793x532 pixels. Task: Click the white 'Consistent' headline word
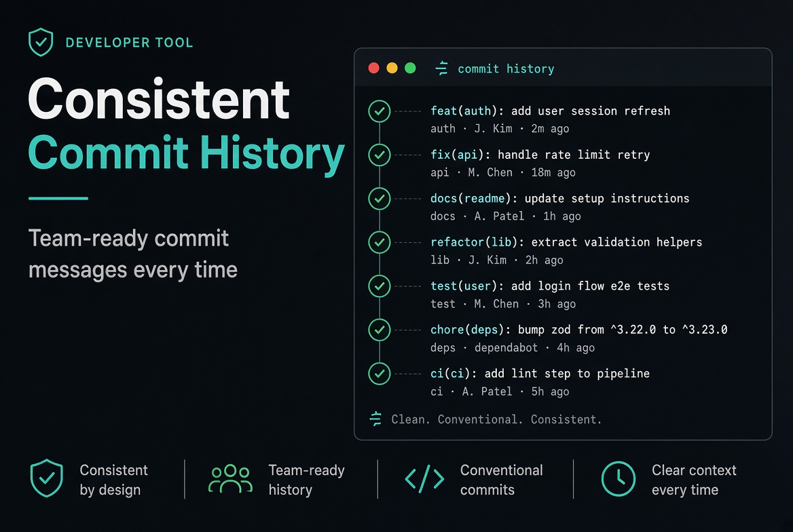tap(159, 98)
